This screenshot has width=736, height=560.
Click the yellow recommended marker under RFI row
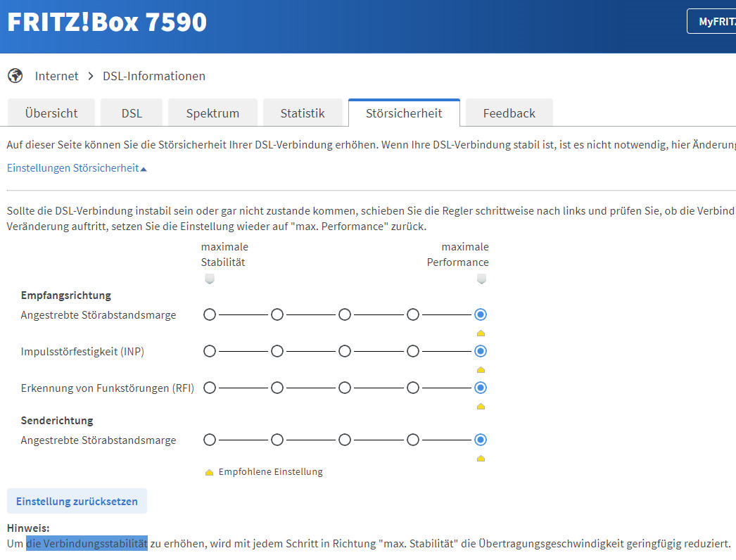(481, 407)
